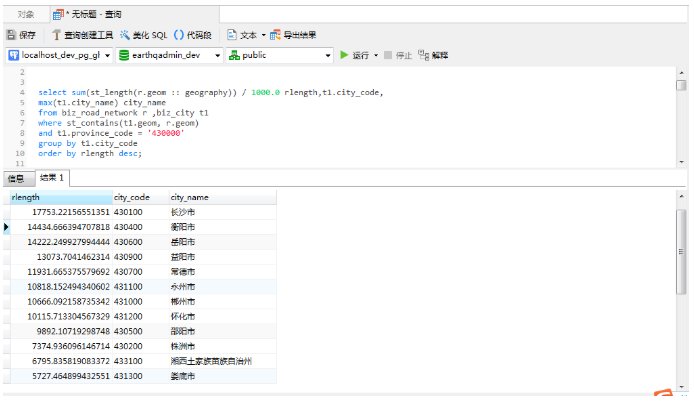
Task: Select cell 17753.22156551351
Action: coord(61,212)
